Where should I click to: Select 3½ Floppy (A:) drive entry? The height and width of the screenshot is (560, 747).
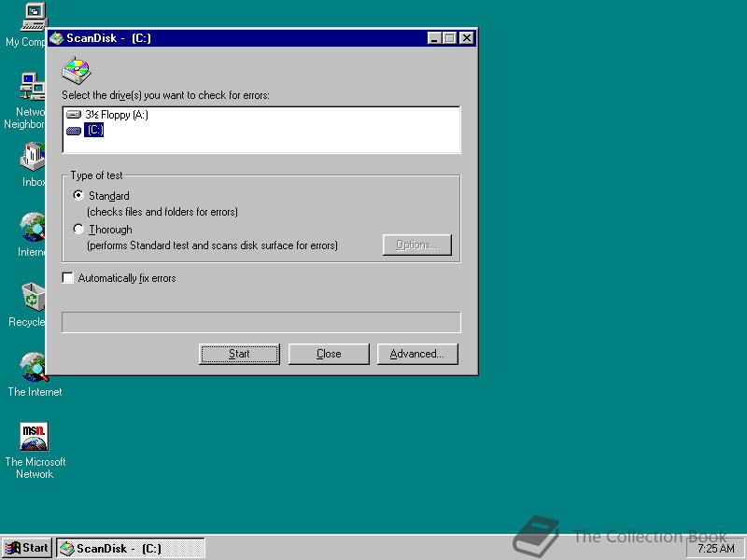point(117,114)
